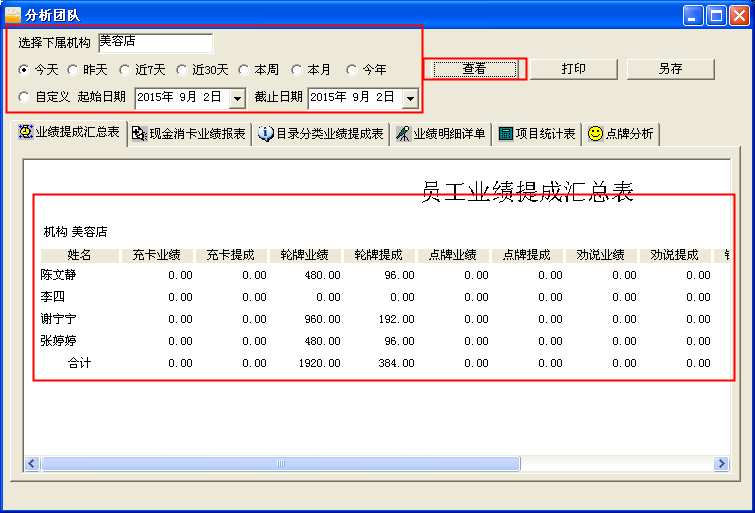
Task: Click the calculator icon on 项目统计表 tab
Action: coord(506,133)
